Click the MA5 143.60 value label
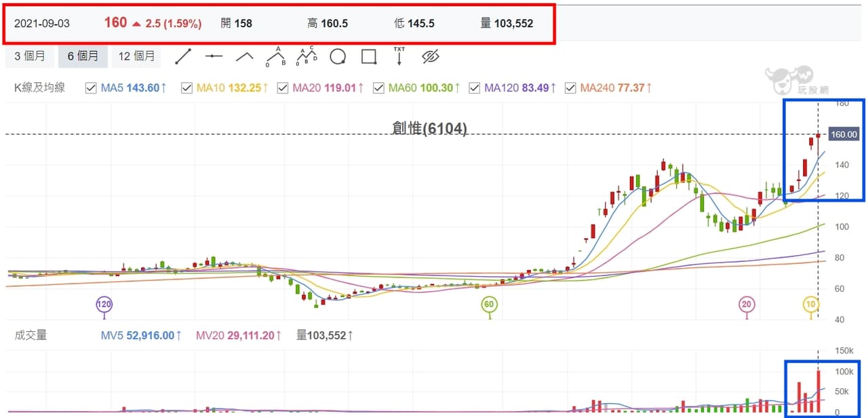 pos(134,88)
